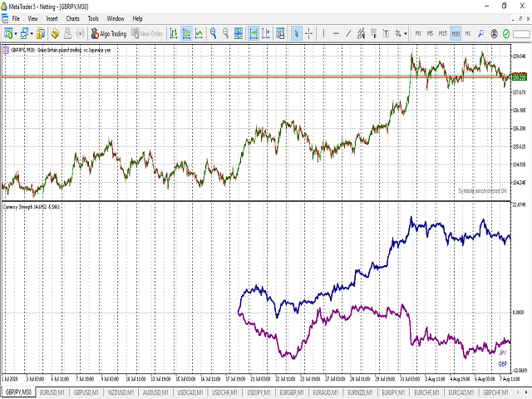Click the New Order button
Image resolution: width=532 pixels, height=399 pixels.
pyautogui.click(x=147, y=34)
